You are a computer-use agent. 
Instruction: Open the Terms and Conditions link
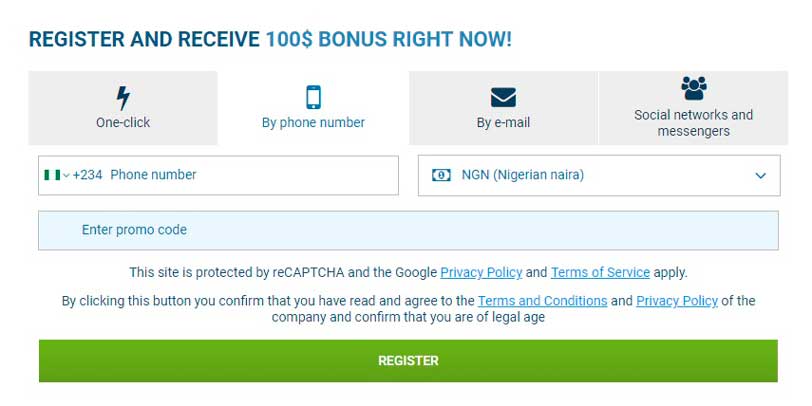[542, 300]
